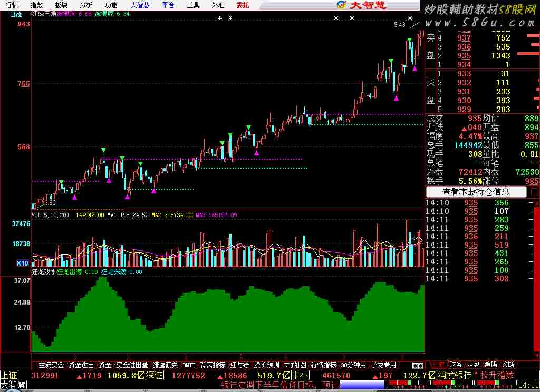Click the 狂龙戏水 indicator title
Image resolution: width=540 pixels, height=392 pixels.
44,271
